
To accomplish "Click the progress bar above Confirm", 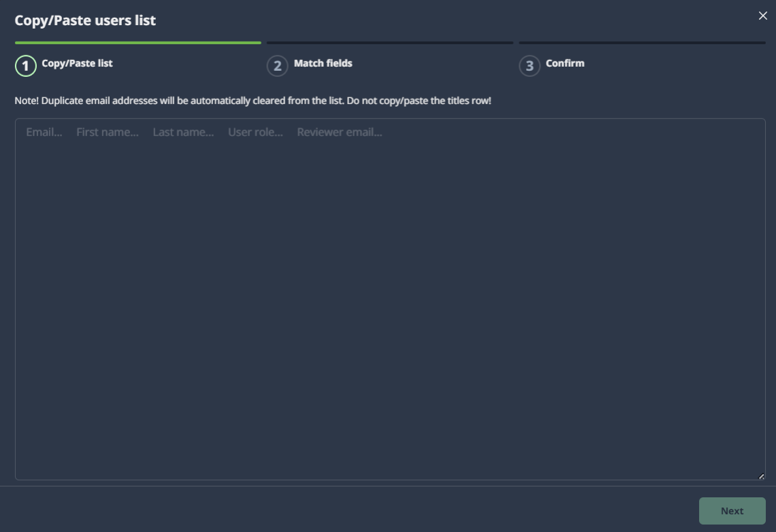I will [642, 42].
